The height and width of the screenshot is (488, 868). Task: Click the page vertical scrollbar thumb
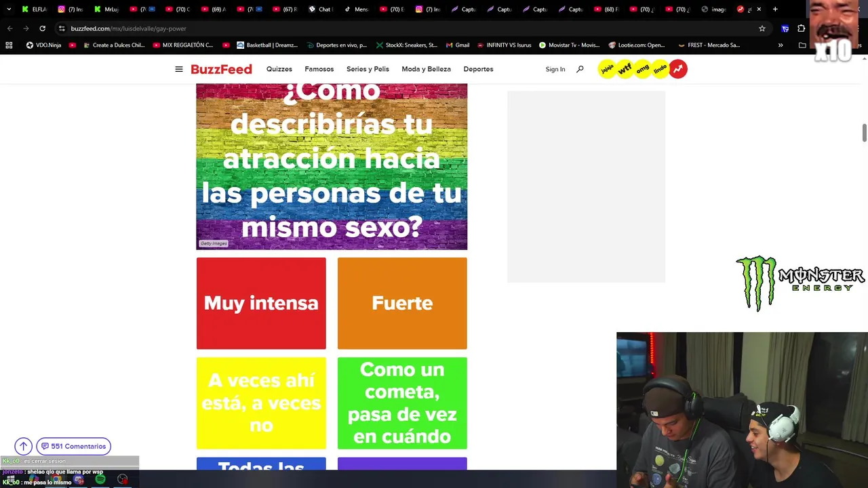click(x=864, y=133)
